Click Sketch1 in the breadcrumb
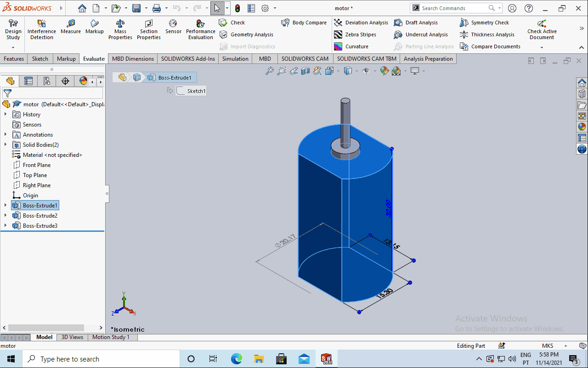This screenshot has height=368, width=588. click(192, 91)
